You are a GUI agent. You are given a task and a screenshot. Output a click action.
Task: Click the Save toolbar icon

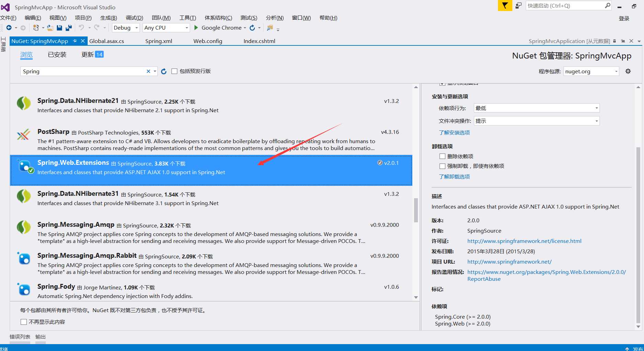(59, 28)
